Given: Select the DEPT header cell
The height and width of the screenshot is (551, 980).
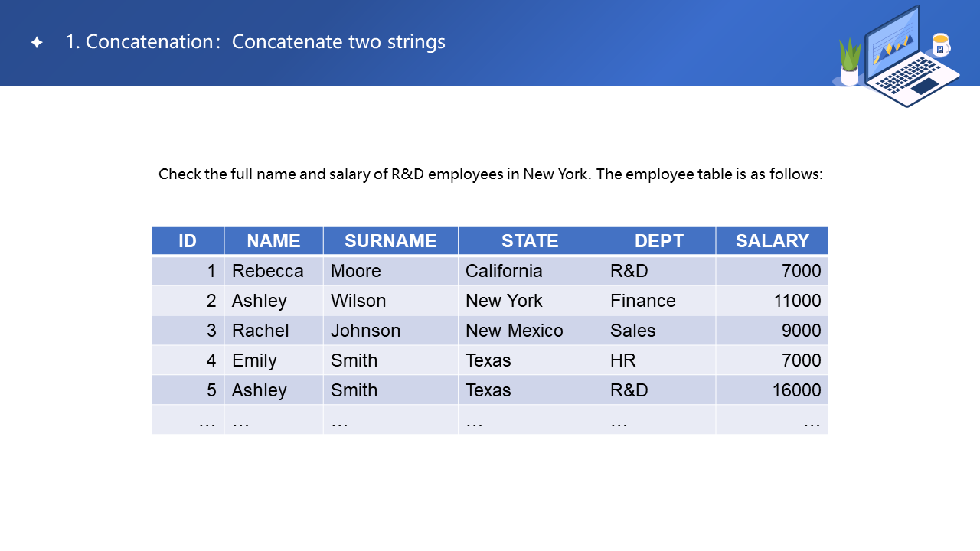Looking at the screenshot, I should click(x=658, y=241).
